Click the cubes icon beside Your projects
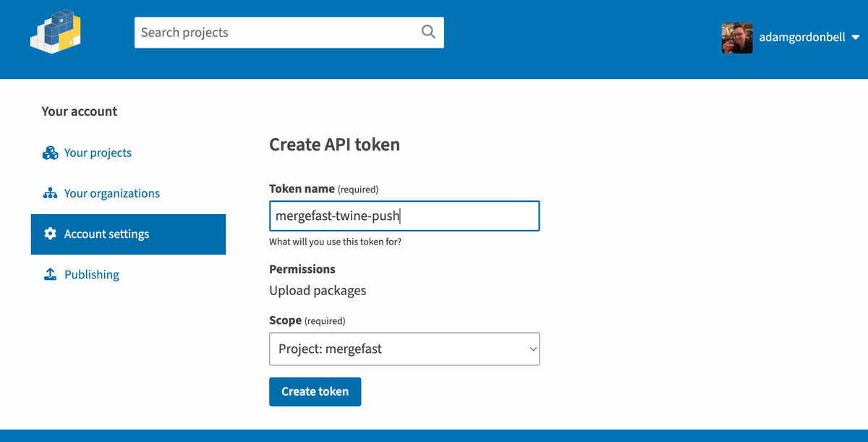This screenshot has width=868, height=442. coord(50,153)
